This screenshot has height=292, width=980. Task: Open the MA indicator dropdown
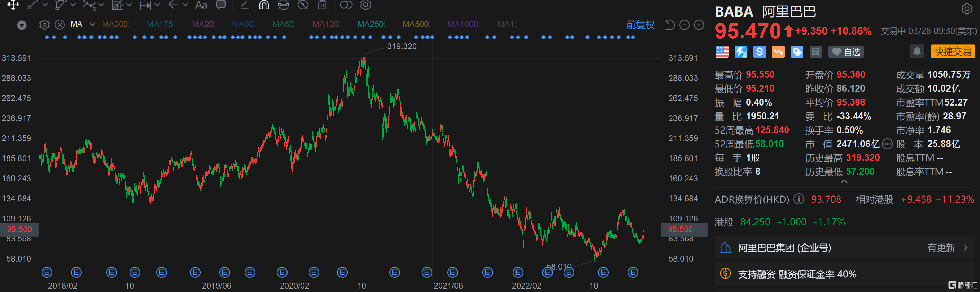[92, 24]
